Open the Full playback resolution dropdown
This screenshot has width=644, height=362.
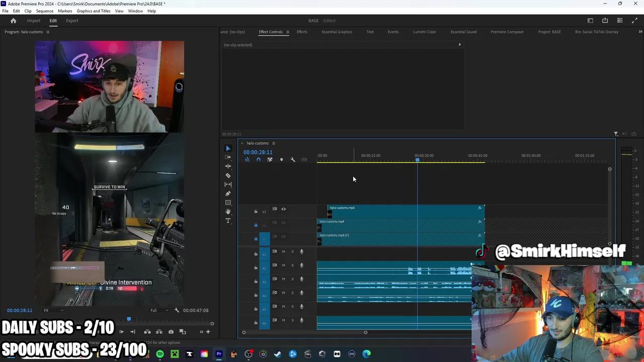[x=159, y=310]
